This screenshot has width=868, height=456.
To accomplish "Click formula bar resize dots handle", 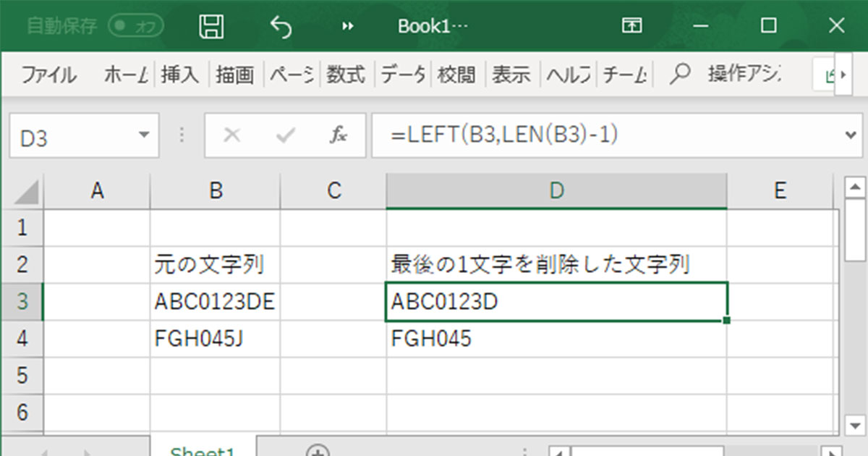I will [x=182, y=135].
